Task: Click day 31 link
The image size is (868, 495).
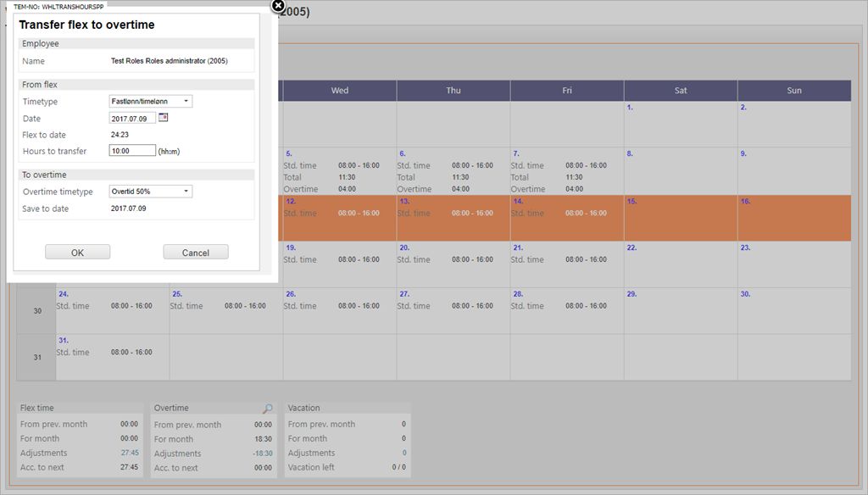Action: (64, 340)
